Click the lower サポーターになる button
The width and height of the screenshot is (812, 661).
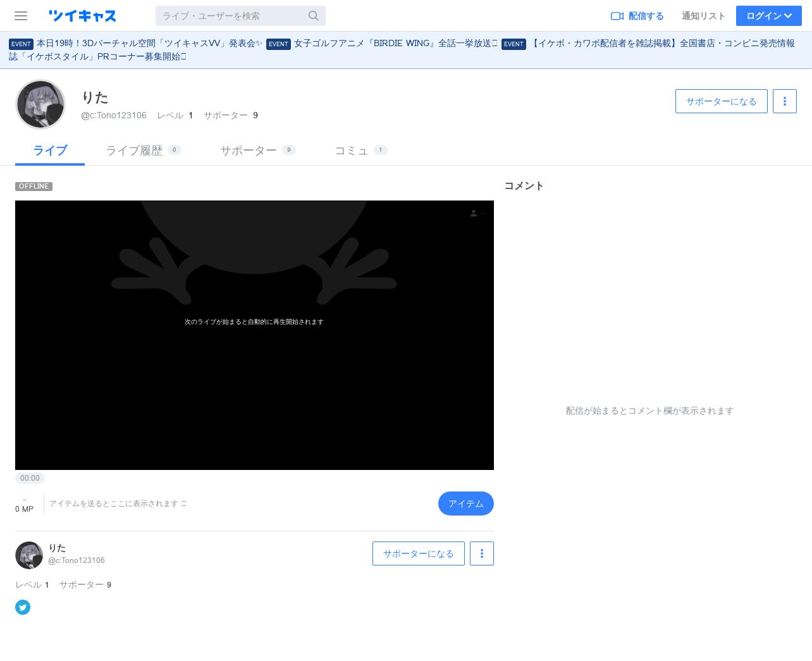click(x=419, y=553)
